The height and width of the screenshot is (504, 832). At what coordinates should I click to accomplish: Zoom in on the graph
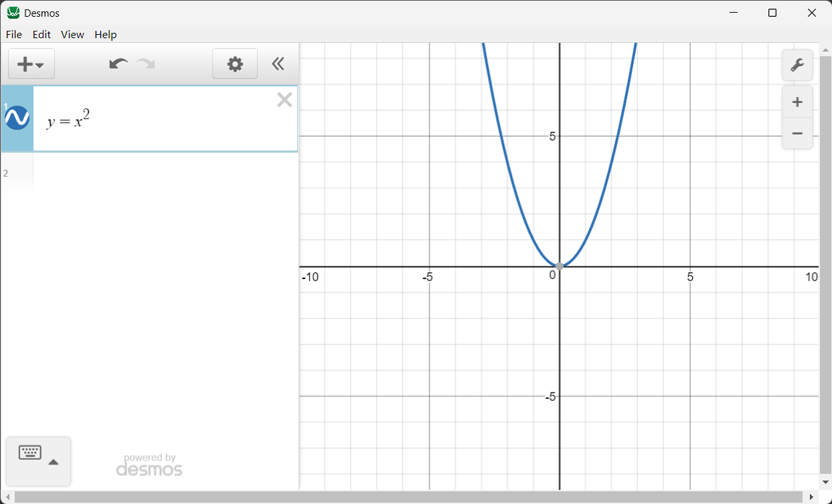(x=797, y=102)
